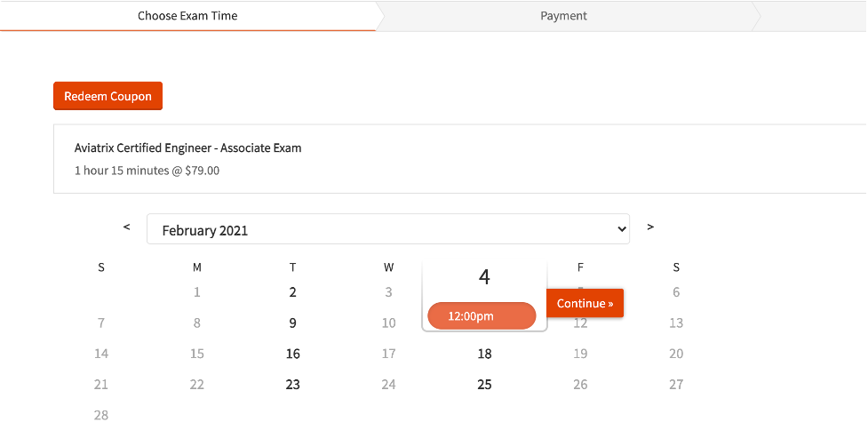The height and width of the screenshot is (446, 868).
Task: Pick February 16 on the calendar
Action: point(293,354)
